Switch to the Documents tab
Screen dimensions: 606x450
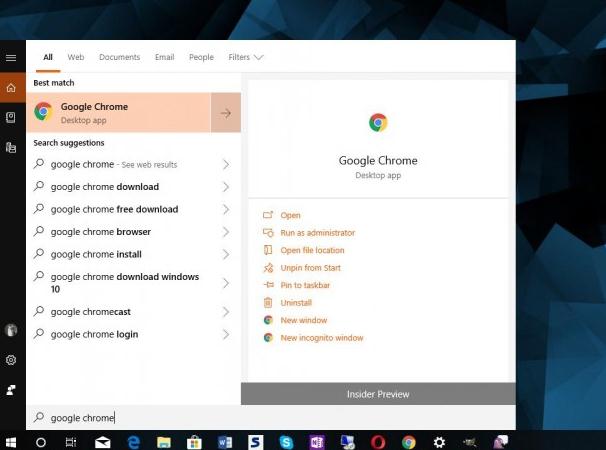tap(119, 57)
